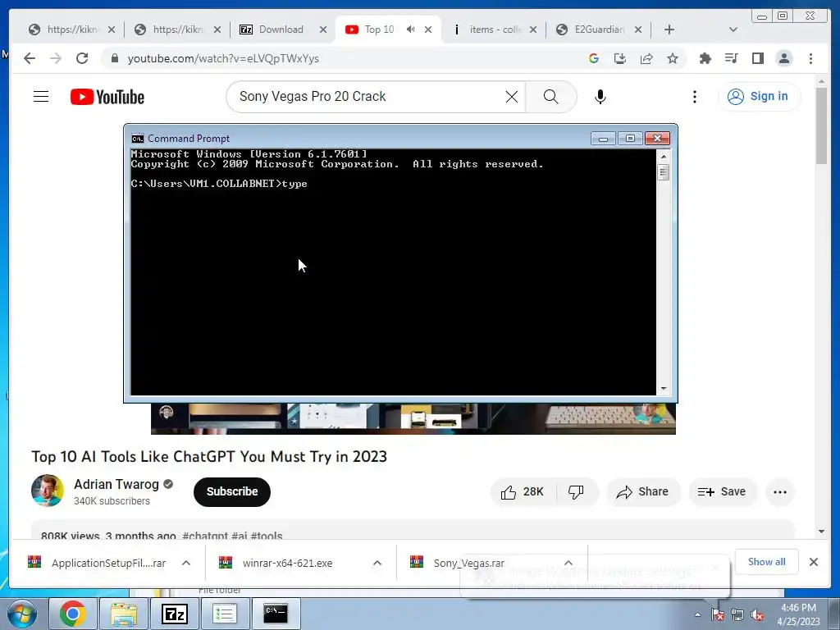Start voice search with microphone

coord(600,97)
